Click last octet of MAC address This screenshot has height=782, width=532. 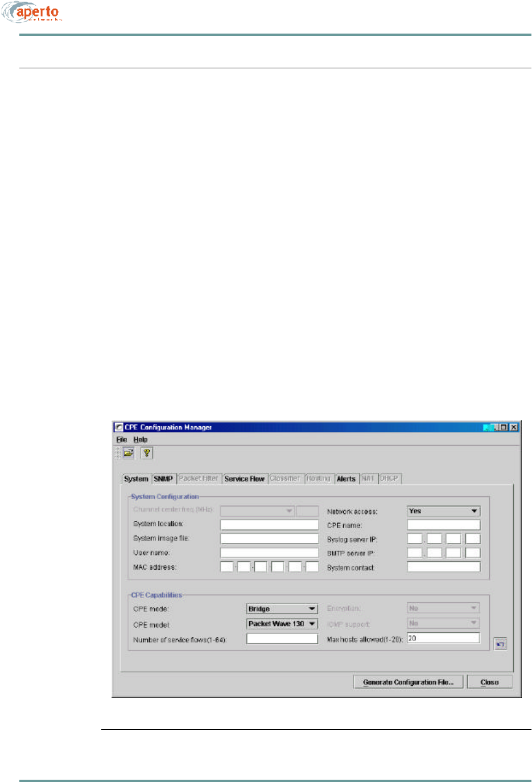point(312,567)
